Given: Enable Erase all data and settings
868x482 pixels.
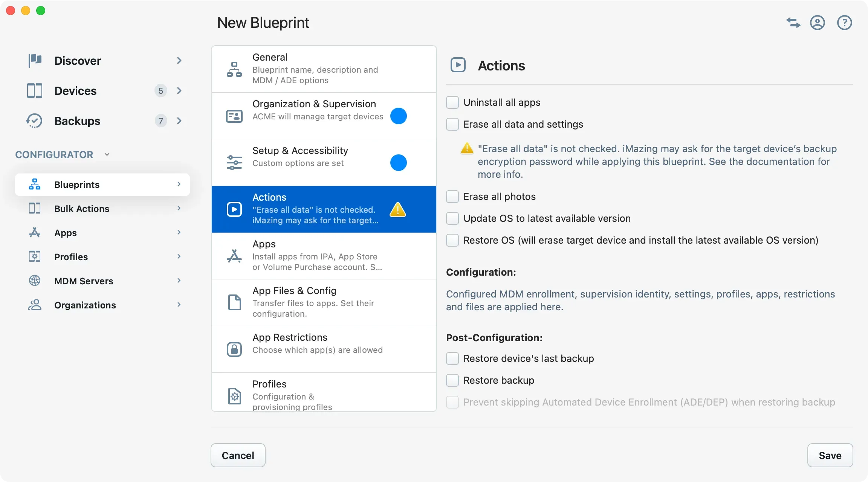Looking at the screenshot, I should [452, 124].
